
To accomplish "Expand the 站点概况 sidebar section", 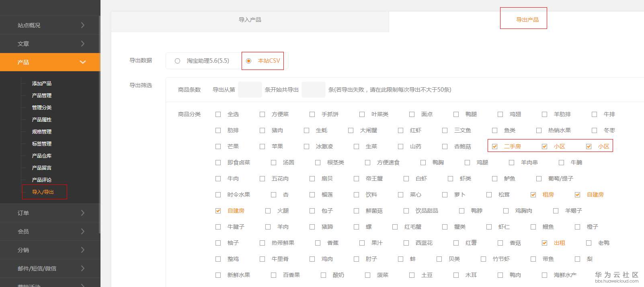I will [50, 25].
